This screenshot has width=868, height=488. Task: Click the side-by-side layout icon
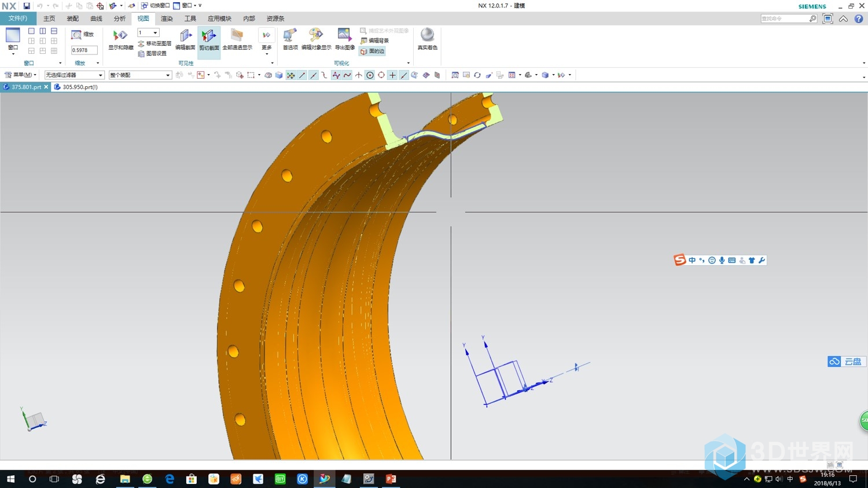(x=43, y=31)
